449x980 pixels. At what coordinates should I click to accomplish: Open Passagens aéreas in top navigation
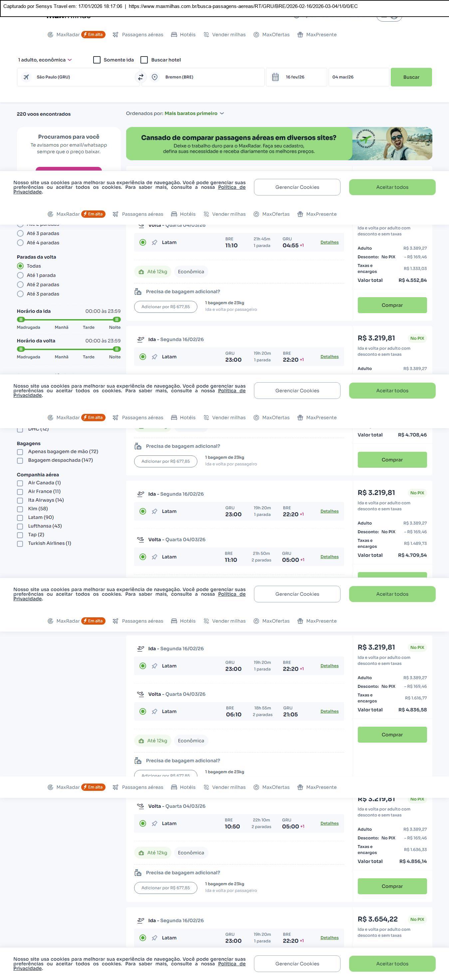tap(142, 35)
